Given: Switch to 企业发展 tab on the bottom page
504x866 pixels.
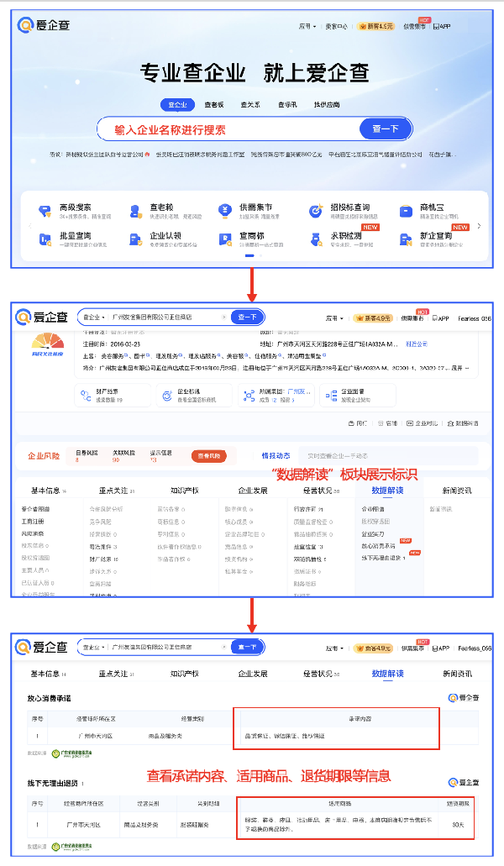Looking at the screenshot, I should tap(252, 674).
